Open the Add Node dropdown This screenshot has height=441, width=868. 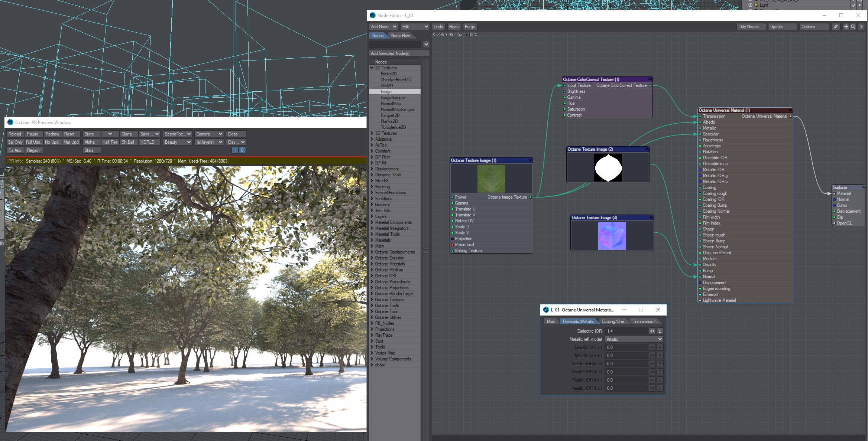383,27
